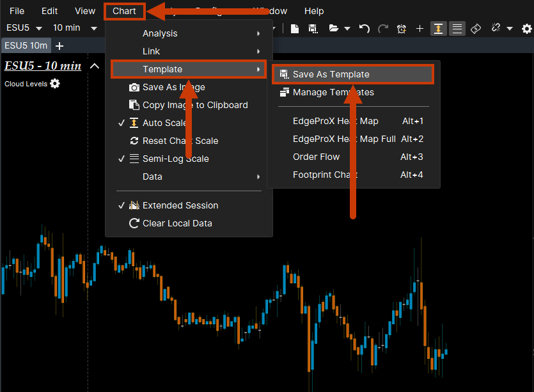Screen dimensions: 534x392
Task: Toggle Auto Scale in Chart menu
Action: (165, 123)
